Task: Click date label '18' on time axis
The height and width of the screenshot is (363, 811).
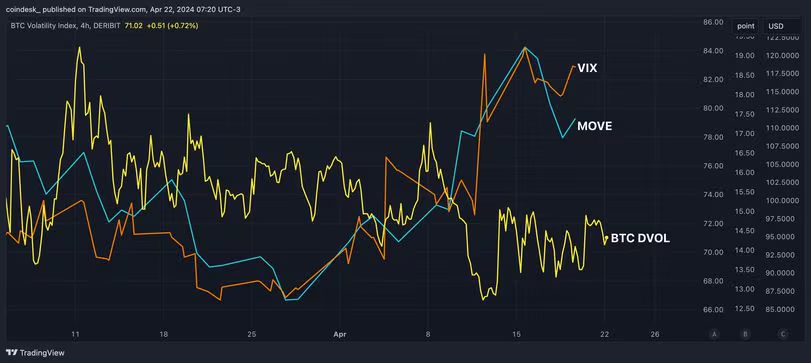Action: pos(164,335)
